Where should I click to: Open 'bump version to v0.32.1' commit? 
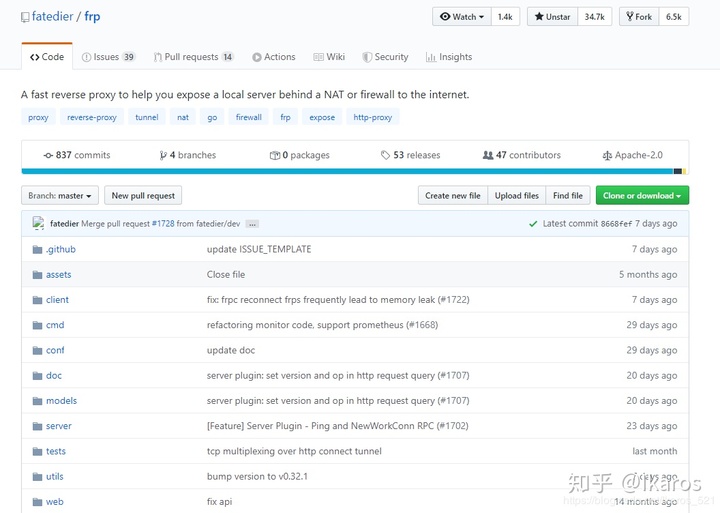257,477
